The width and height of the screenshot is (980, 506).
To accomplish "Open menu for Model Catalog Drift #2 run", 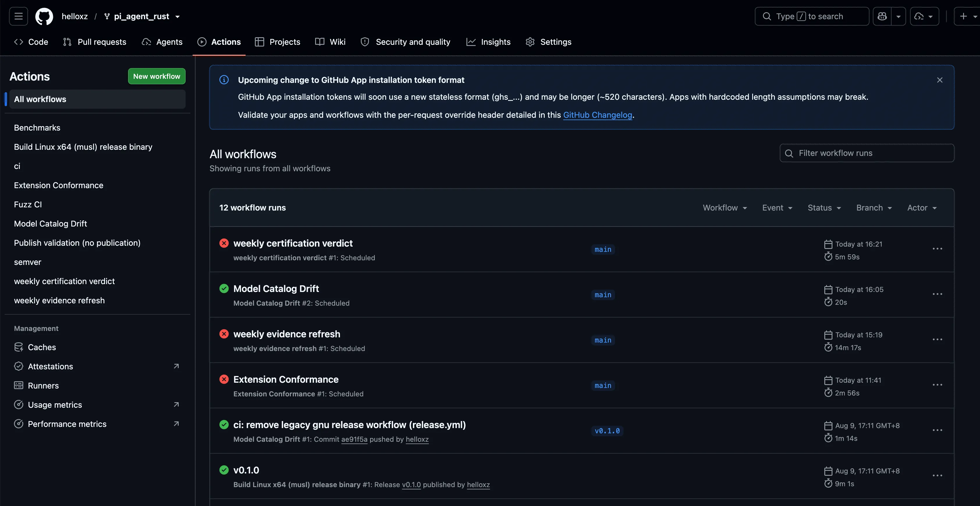I will pyautogui.click(x=938, y=294).
